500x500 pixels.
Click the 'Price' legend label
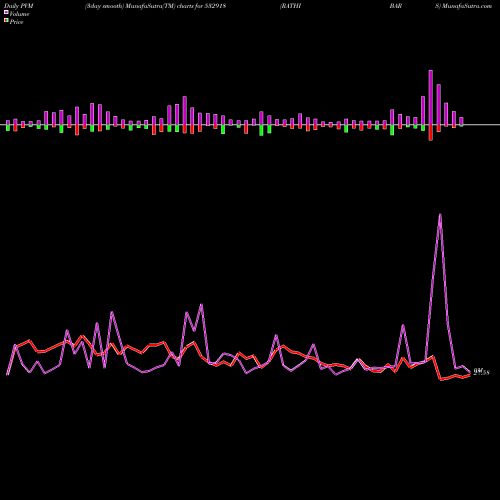pos(16,22)
